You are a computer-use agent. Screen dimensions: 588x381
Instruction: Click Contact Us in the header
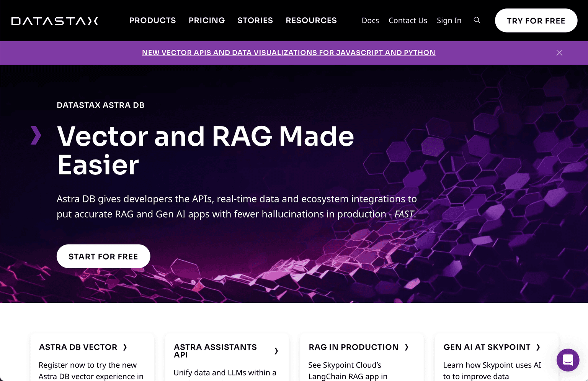coord(408,21)
